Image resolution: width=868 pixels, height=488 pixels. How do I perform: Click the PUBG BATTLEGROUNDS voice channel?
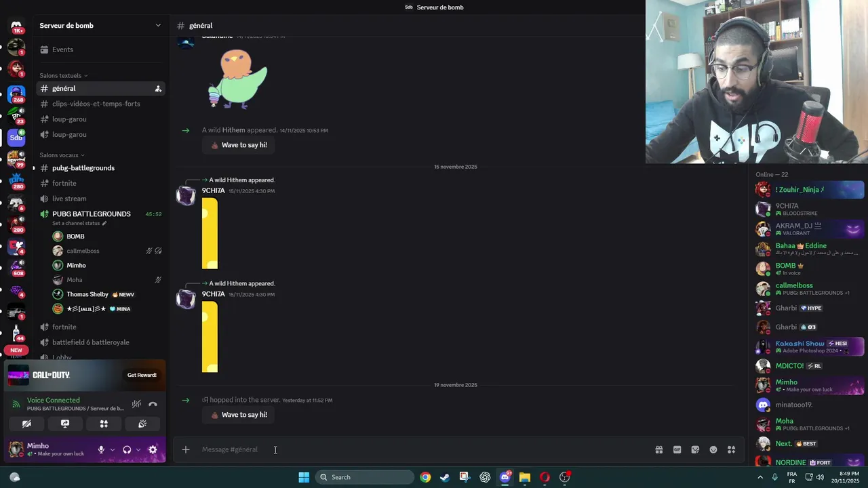tap(92, 214)
